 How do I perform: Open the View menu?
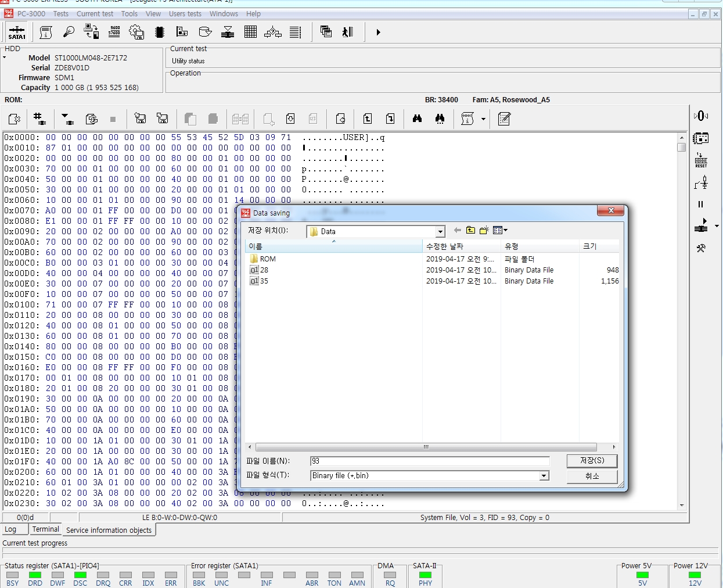(x=153, y=14)
